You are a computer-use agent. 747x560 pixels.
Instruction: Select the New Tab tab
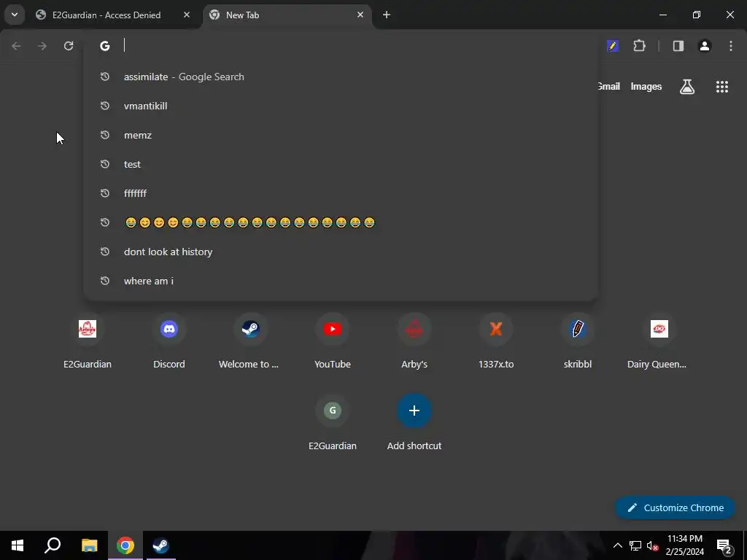click(x=287, y=15)
